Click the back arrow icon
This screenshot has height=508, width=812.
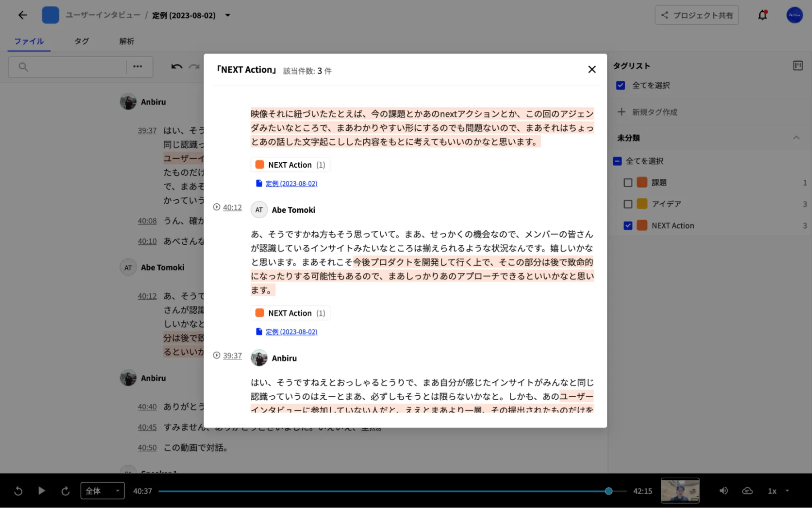[23, 15]
